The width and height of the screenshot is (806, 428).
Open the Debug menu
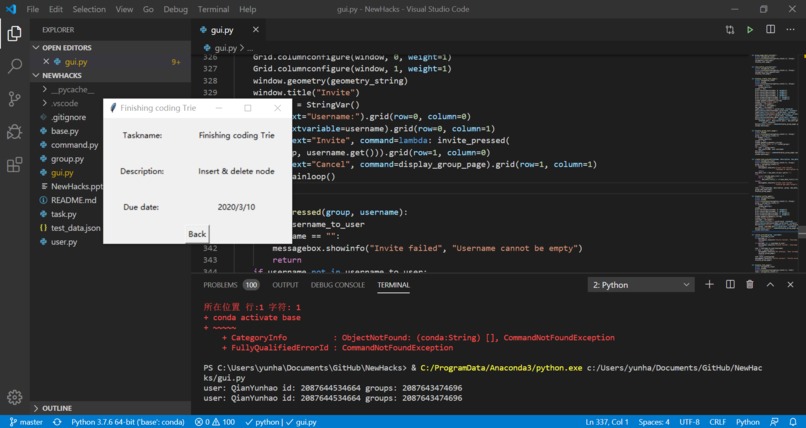click(175, 9)
